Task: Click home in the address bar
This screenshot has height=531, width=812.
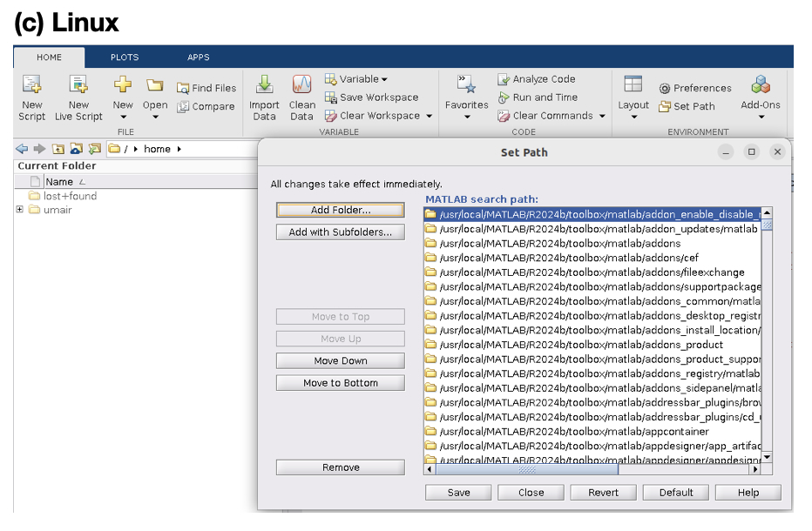Action: point(157,149)
